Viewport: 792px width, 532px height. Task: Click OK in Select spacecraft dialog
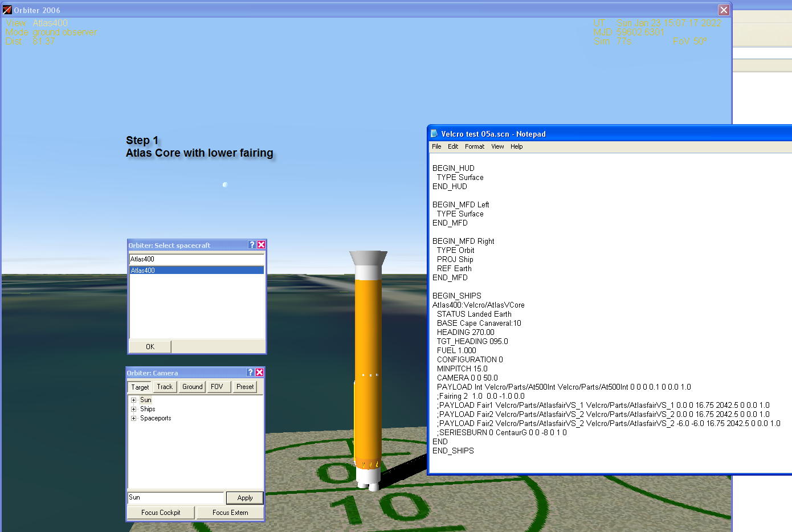point(150,346)
